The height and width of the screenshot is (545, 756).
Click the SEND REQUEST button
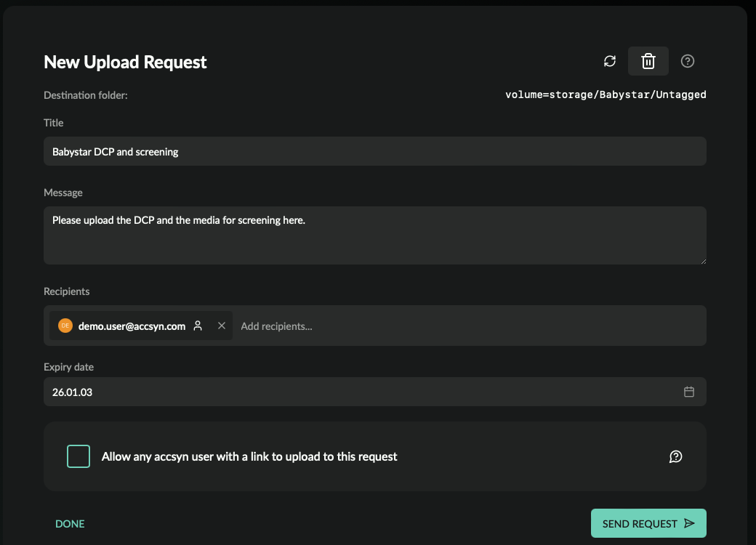coord(648,523)
